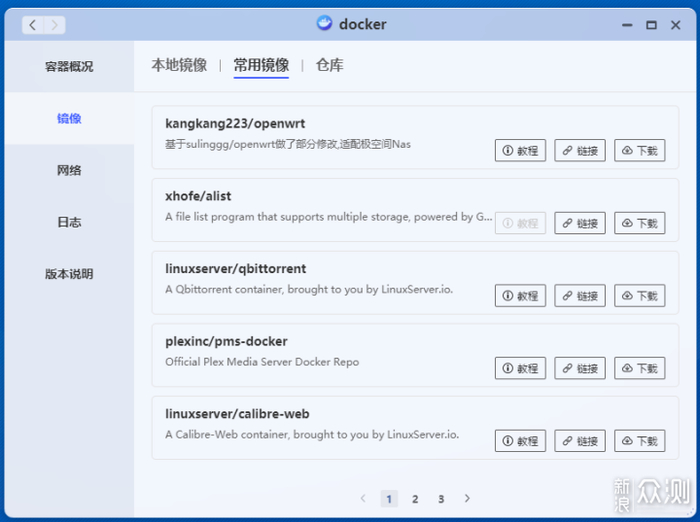Minimize the docker window
Screen dimensions: 700x522
click(627, 25)
